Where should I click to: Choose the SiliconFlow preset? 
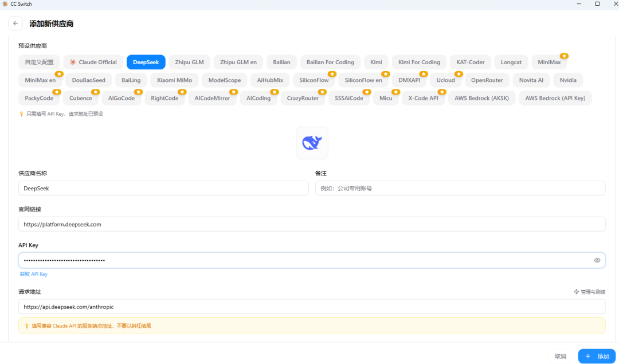(x=314, y=80)
